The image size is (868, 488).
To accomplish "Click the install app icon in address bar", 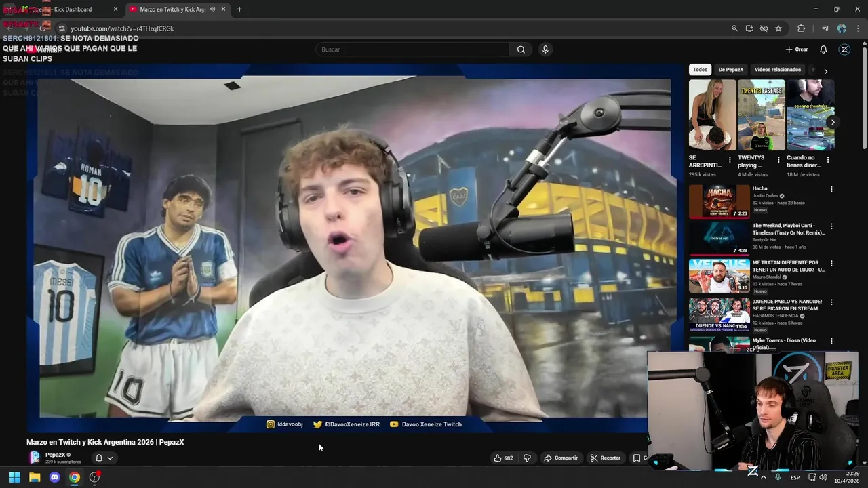I will pos(749,28).
